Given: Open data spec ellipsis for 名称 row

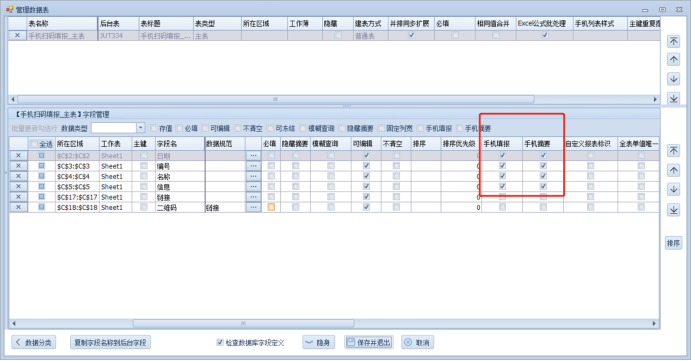Looking at the screenshot, I should pyautogui.click(x=253, y=176).
